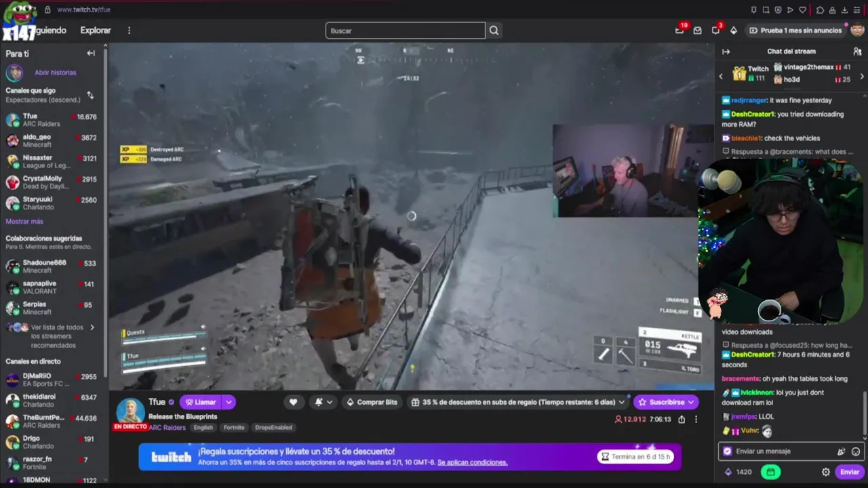Collapse the stream chat panel
This screenshot has width=868, height=488.
point(726,52)
